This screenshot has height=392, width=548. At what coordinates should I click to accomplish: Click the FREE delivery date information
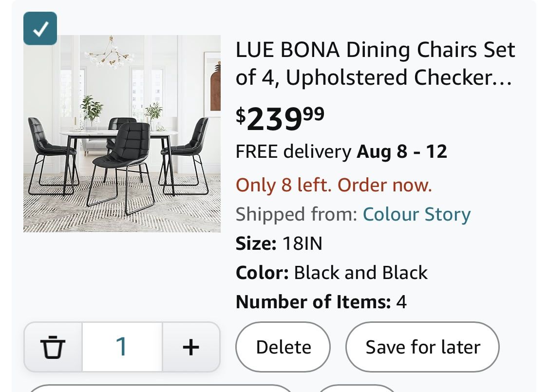tap(341, 151)
